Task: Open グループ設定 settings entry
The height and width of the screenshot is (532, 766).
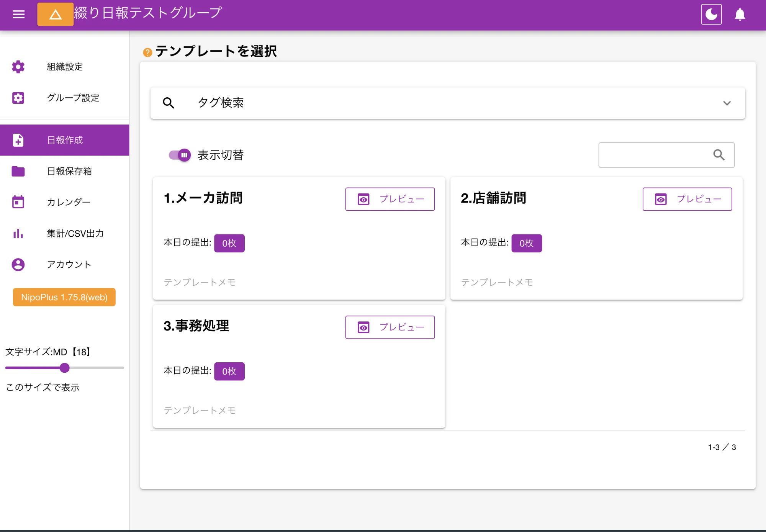Action: 72,98
